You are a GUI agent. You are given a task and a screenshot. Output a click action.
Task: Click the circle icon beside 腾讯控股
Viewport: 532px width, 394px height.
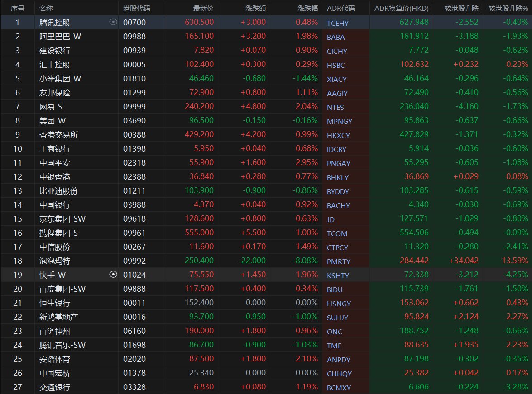(x=113, y=22)
